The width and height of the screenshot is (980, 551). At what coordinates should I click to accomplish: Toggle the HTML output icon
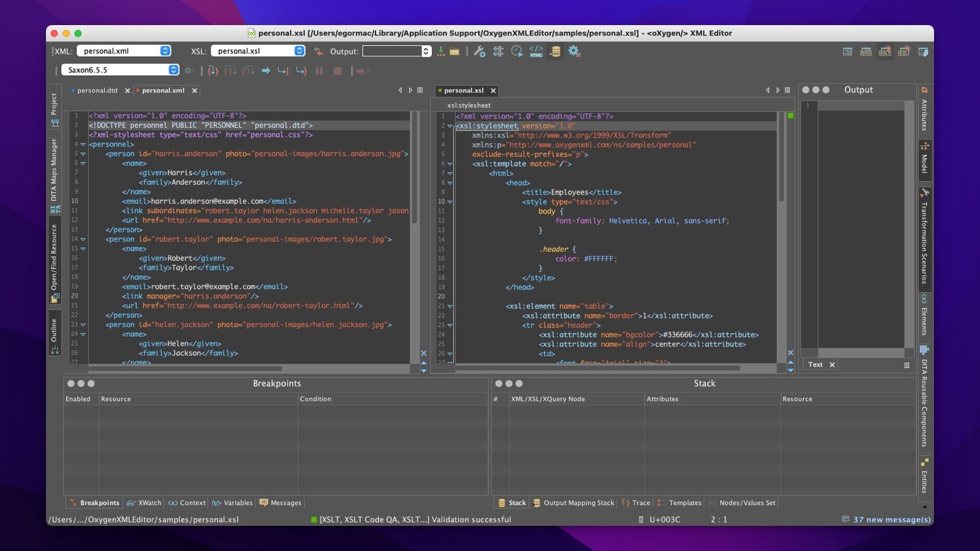(x=536, y=51)
